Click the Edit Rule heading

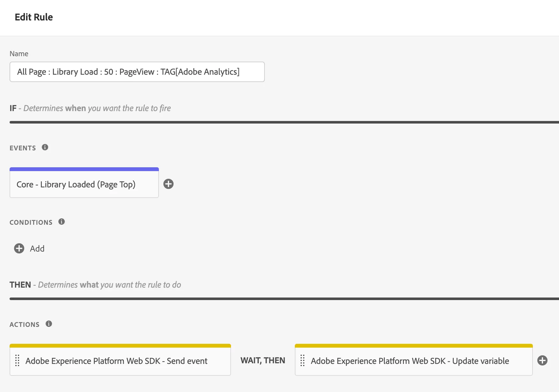34,17
